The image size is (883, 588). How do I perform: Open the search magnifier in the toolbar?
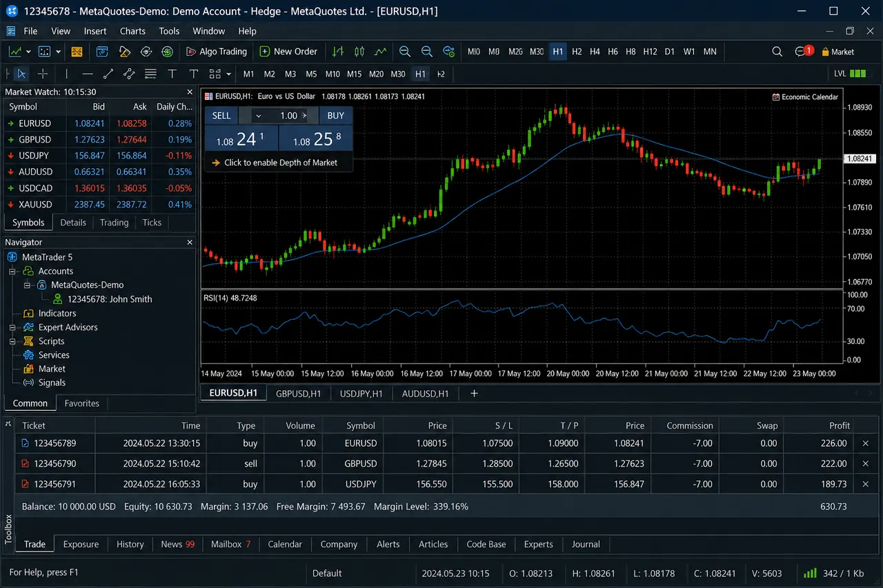(777, 52)
